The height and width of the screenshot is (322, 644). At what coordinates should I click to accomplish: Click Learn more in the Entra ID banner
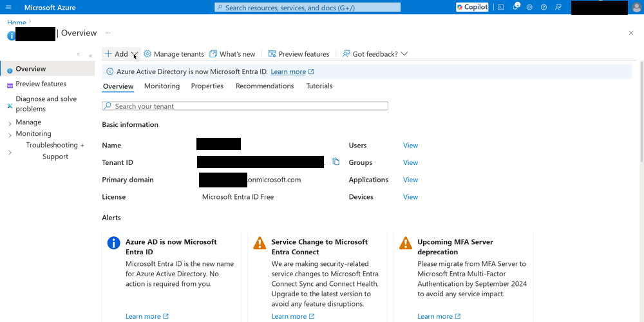(292, 71)
